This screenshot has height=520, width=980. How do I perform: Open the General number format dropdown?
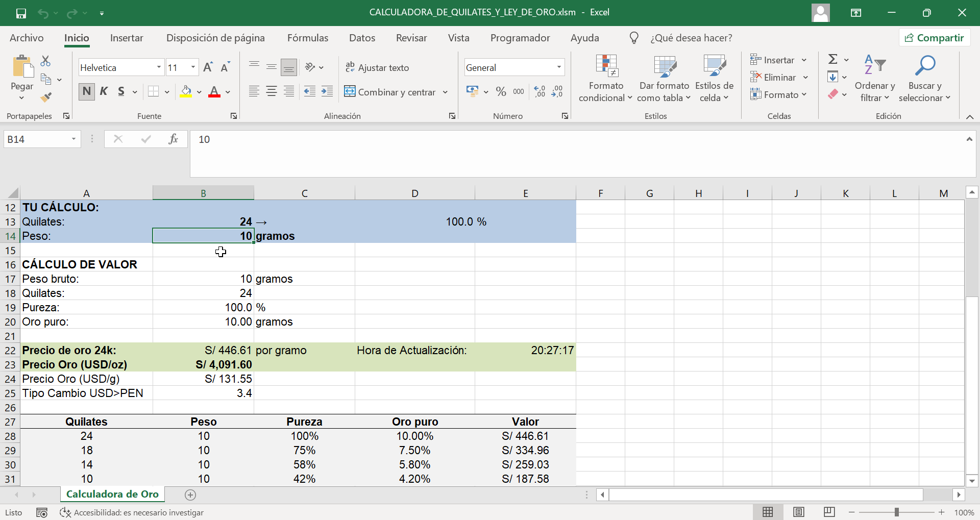click(557, 67)
